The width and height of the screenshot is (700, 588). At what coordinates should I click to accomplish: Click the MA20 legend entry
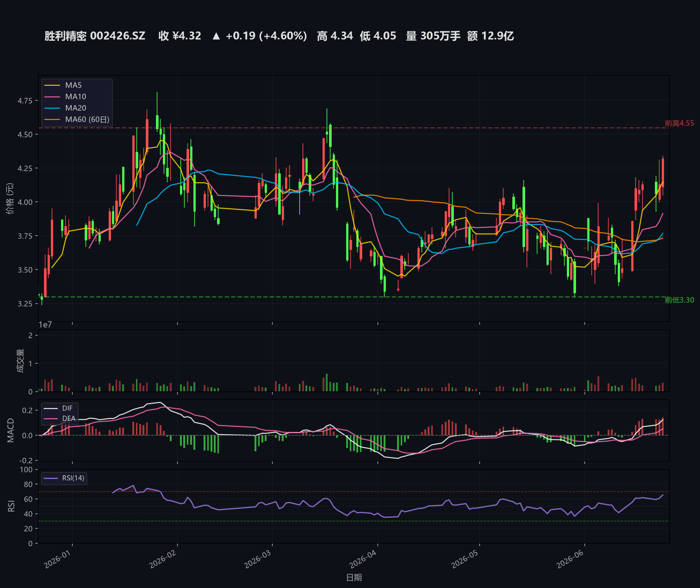(65, 108)
